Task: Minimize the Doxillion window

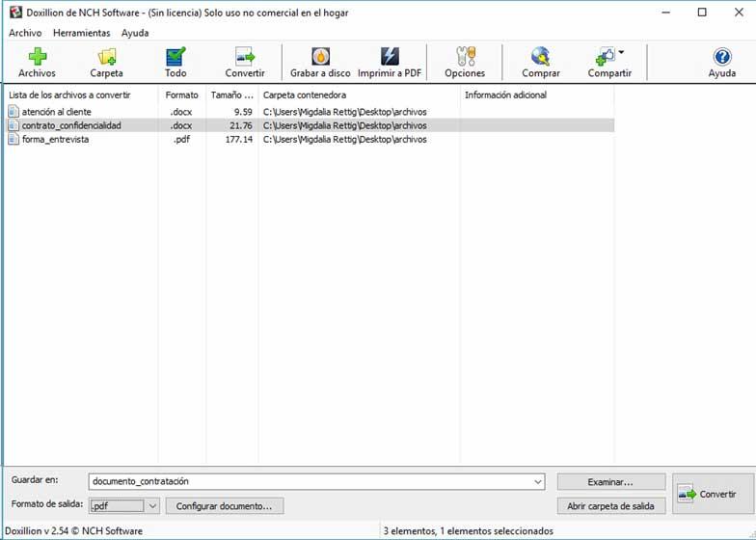Action: coord(666,13)
